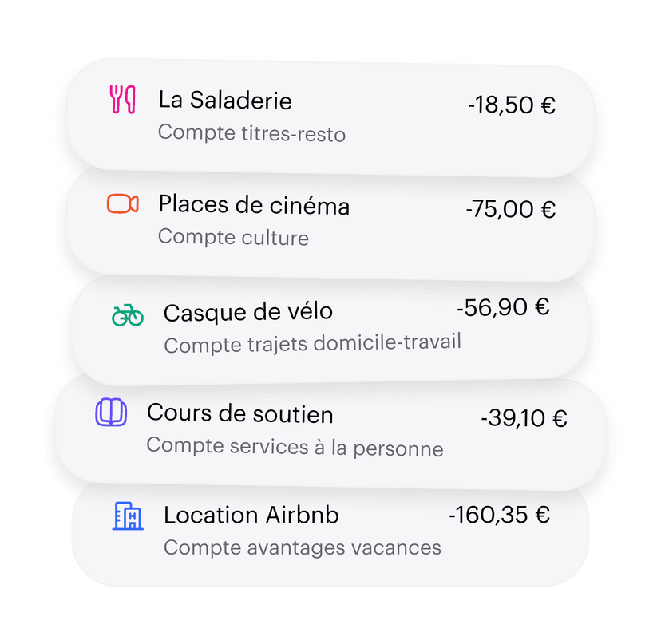
Task: Open the Compte titres-resto account link
Action: tap(251, 133)
